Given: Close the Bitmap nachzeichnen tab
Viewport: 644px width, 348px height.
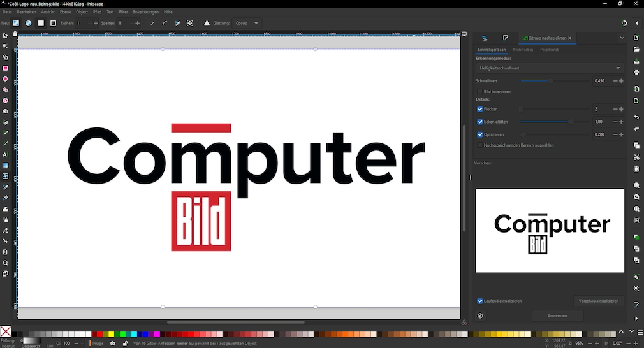Looking at the screenshot, I should coord(569,38).
